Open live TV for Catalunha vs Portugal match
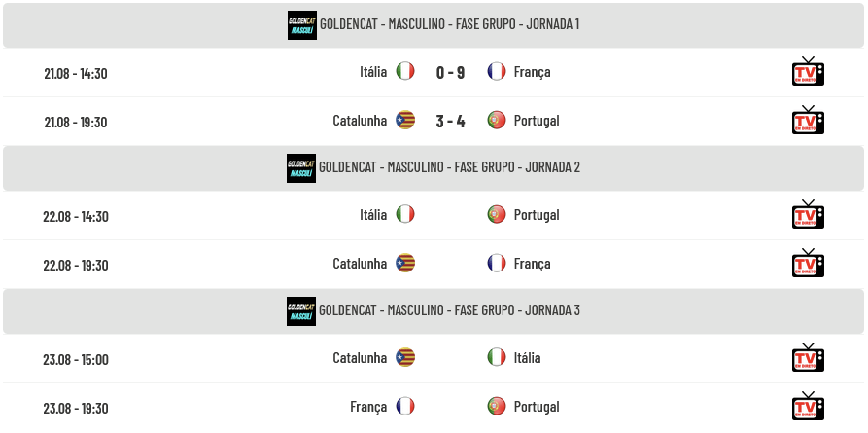The image size is (868, 433). tap(808, 121)
